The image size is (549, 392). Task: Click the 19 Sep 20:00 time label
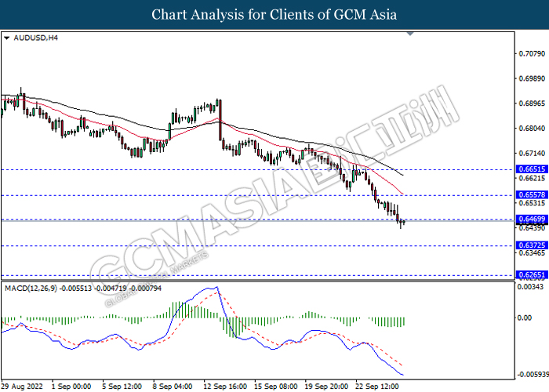[326, 387]
